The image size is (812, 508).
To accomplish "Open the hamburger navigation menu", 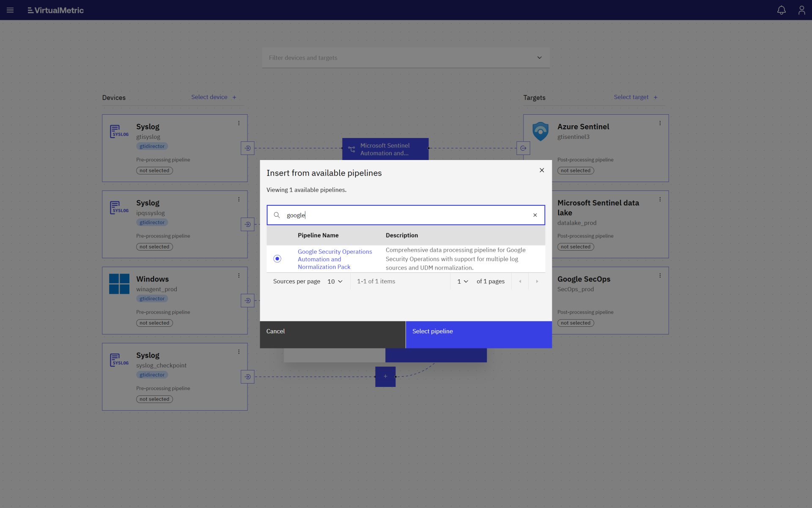I will click(10, 10).
